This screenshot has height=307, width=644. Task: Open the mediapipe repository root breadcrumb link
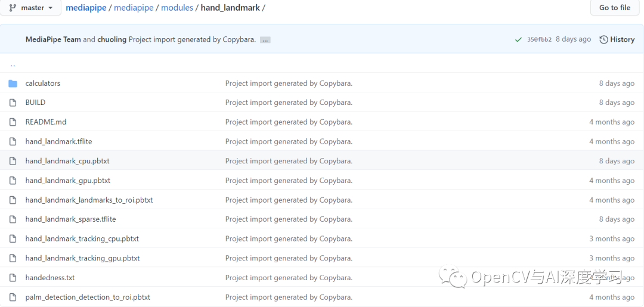coord(86,8)
